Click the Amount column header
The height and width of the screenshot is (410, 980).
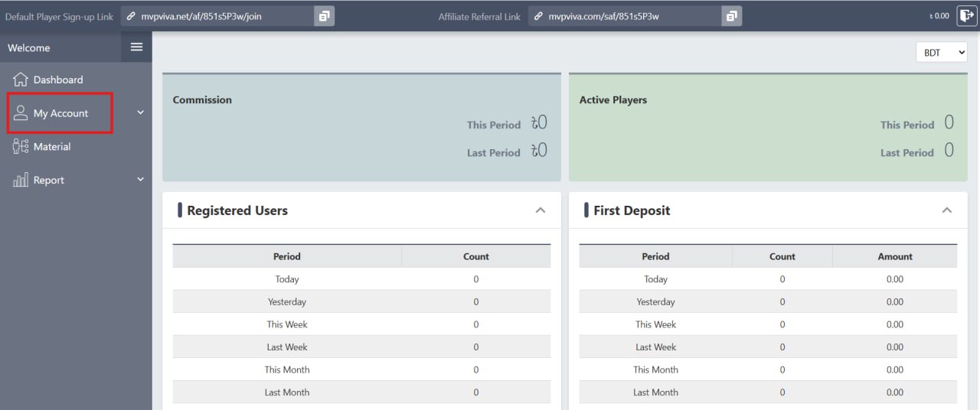tap(894, 256)
